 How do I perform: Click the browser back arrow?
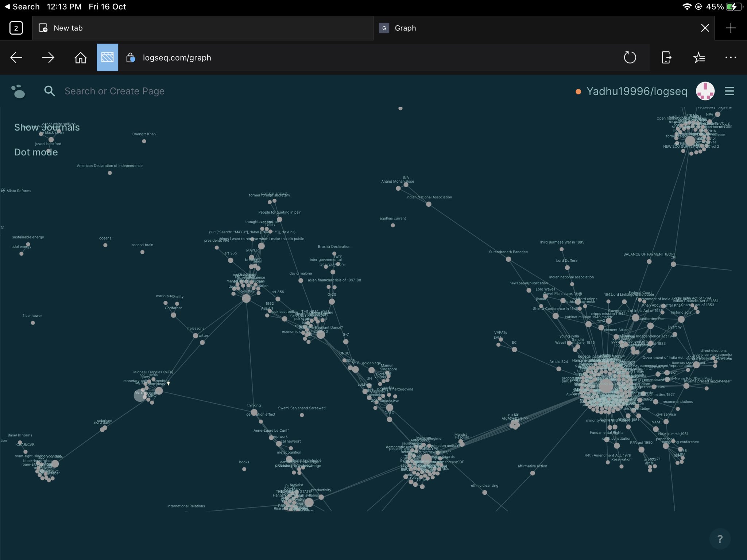tap(16, 58)
